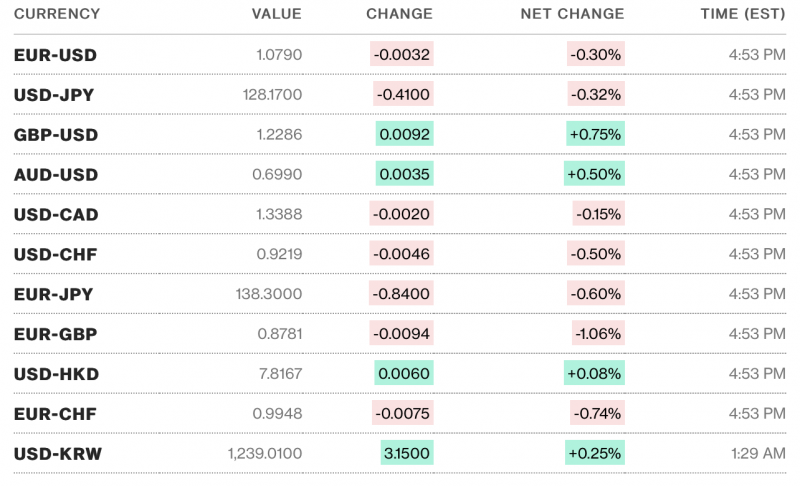
Task: Click the TIME (EST) column header
Action: pos(743,14)
